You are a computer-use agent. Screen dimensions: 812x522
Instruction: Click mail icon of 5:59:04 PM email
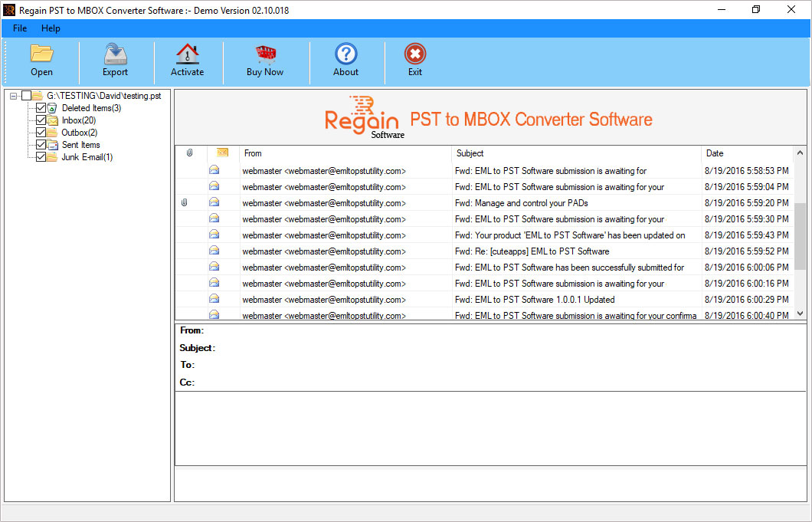[214, 186]
